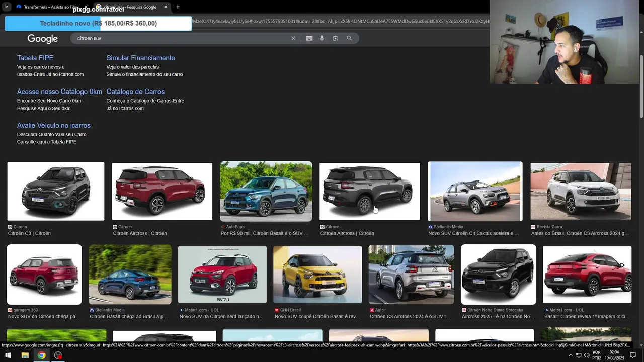The height and width of the screenshot is (362, 644).
Task: Click 'Citroën C3 Aircross 2024 é o SUV' caption
Action: tap(410, 317)
